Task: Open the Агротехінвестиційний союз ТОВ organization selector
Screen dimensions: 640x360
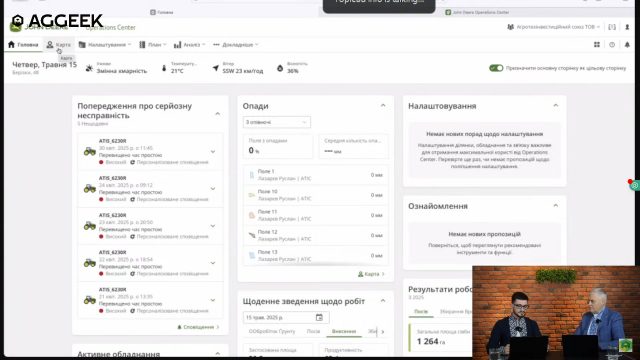Action: coord(553,27)
